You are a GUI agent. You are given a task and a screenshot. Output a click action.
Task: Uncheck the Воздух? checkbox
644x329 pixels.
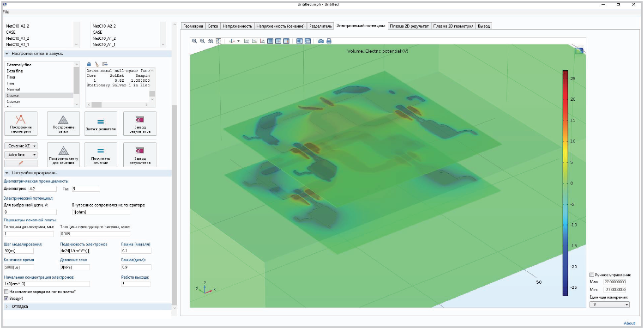6,299
